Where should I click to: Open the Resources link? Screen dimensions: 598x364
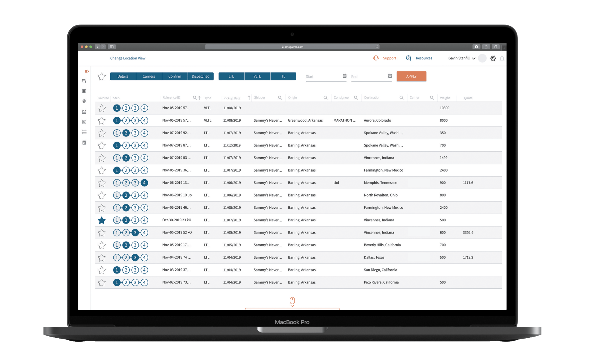(x=424, y=58)
